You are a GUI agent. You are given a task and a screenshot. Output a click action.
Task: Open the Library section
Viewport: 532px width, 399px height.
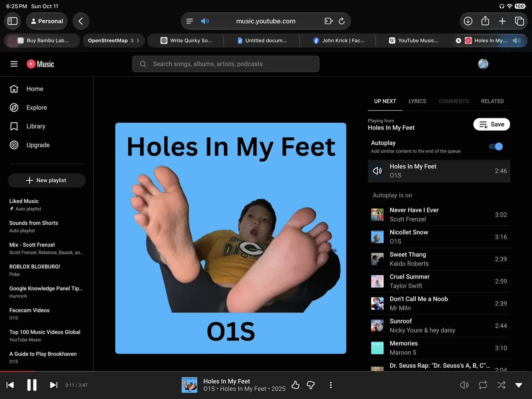[47, 126]
